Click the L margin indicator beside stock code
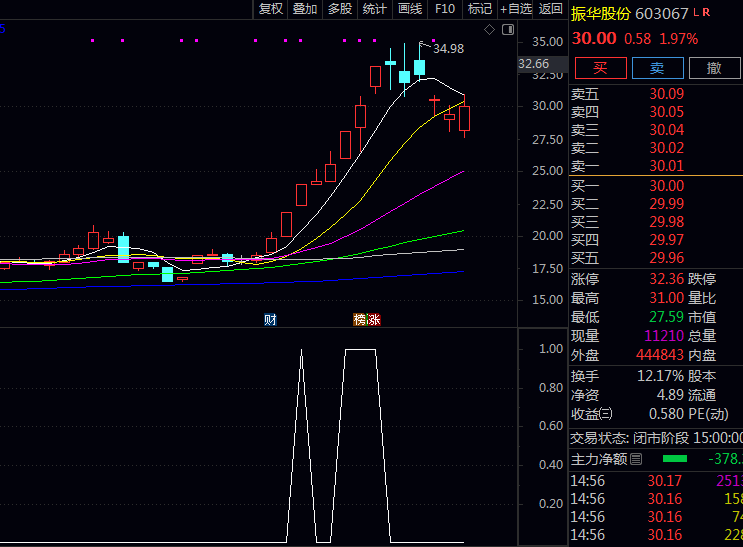This screenshot has height=547, width=743. (696, 12)
